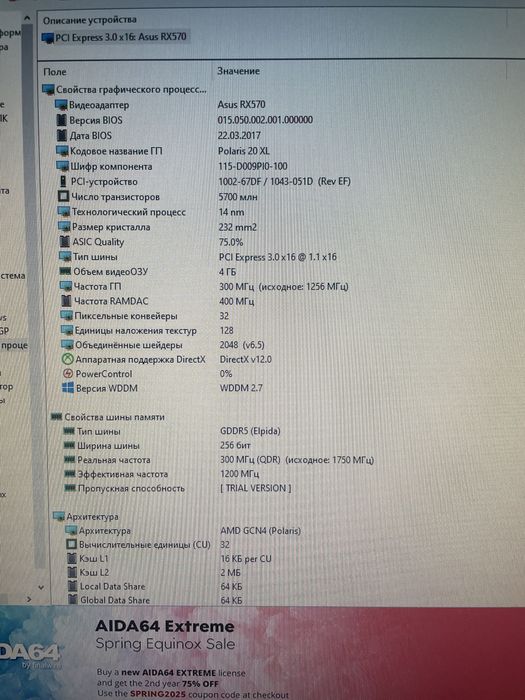Image resolution: width=525 pixels, height=700 pixels.
Task: Select the 1200 МГц effective frequency value
Action: tap(240, 474)
